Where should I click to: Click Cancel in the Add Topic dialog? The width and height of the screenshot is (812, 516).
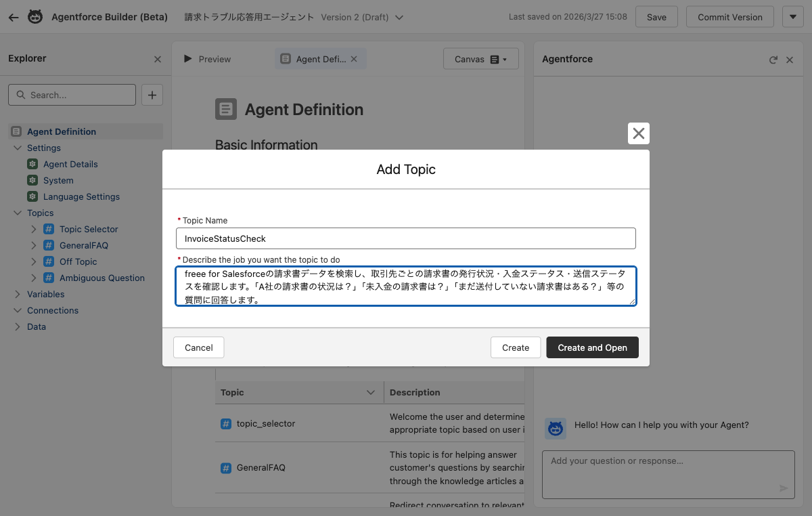pyautogui.click(x=198, y=347)
